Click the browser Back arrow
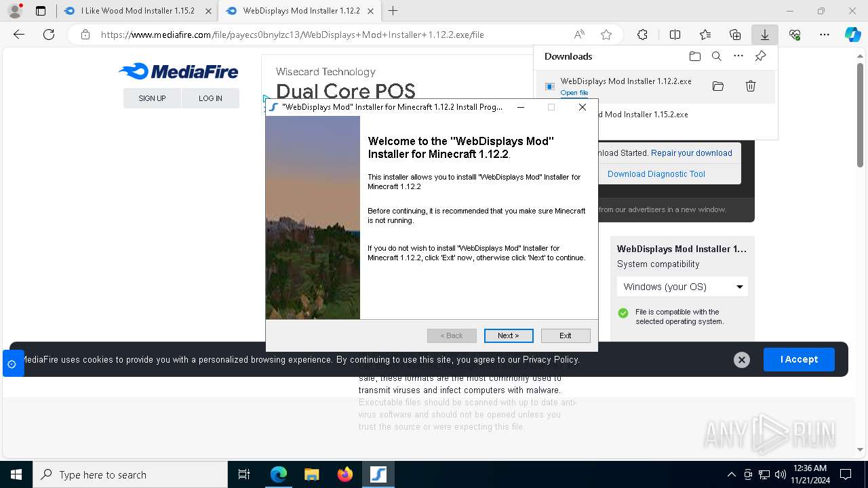 19,35
